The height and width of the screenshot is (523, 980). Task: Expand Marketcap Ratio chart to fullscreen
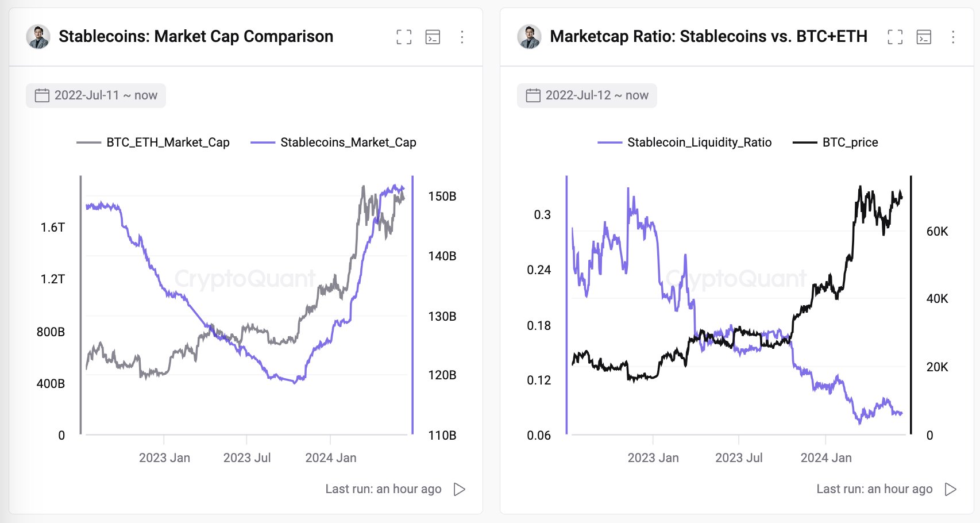(895, 37)
